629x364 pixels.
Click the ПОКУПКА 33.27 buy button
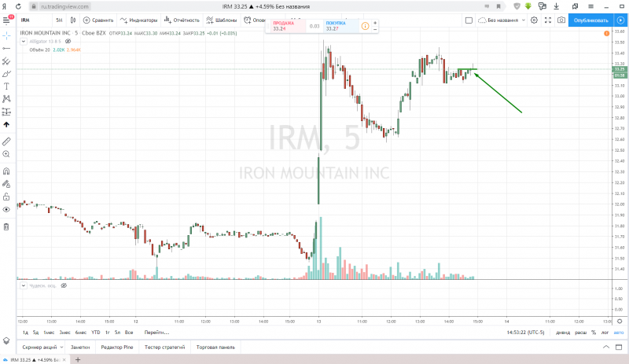[341, 26]
